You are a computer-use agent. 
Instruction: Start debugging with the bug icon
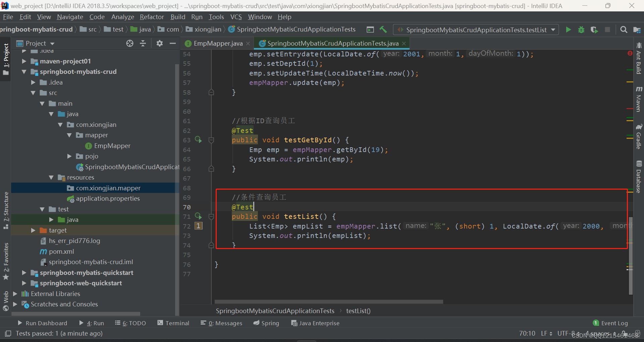click(x=581, y=30)
